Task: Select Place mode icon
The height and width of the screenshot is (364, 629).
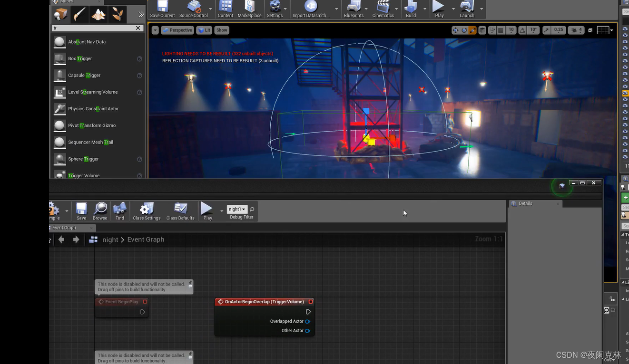Action: [x=60, y=15]
